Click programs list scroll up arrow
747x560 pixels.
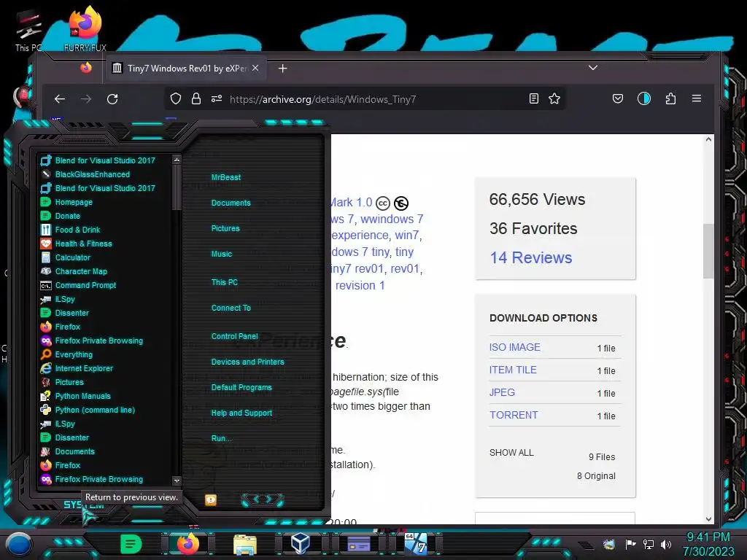177,160
